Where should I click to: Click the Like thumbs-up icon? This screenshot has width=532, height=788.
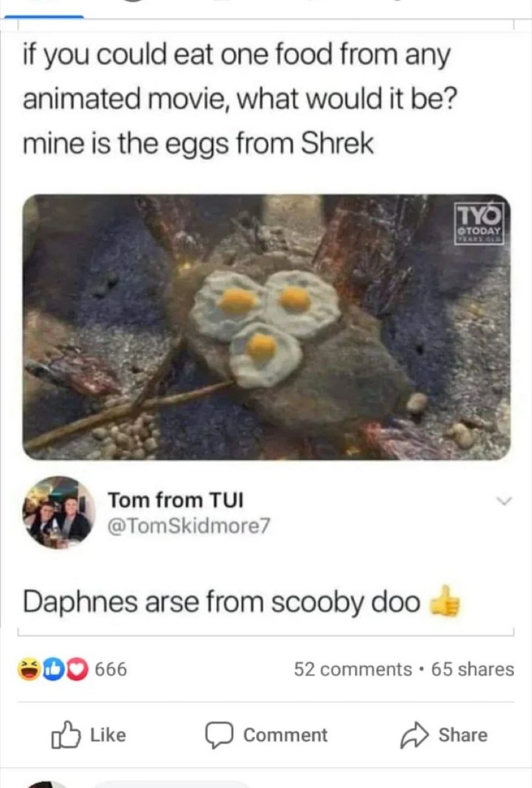coord(65,734)
